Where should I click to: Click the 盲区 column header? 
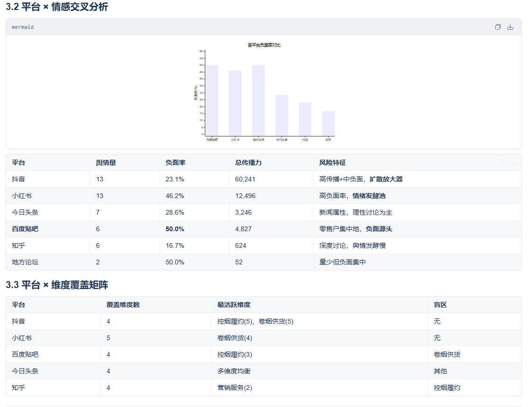(440, 305)
